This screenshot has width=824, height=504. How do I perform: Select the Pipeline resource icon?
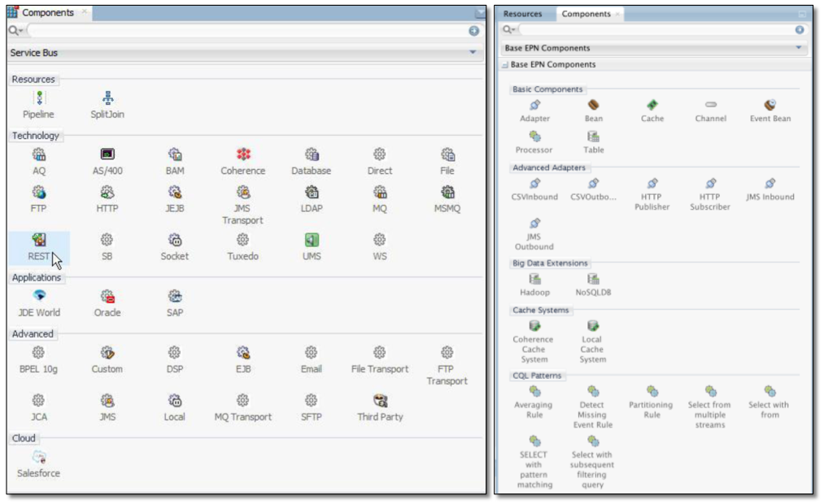(39, 98)
